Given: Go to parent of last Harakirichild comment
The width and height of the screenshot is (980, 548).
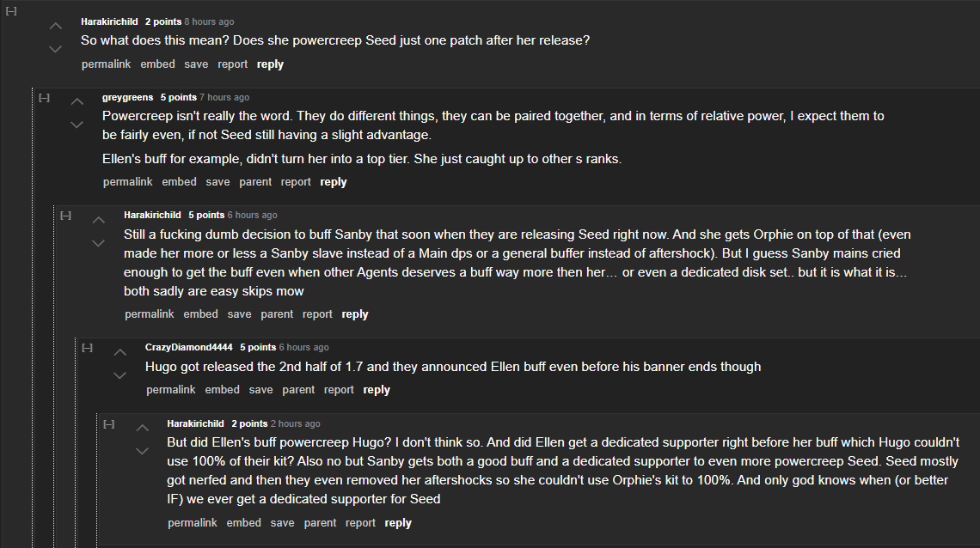Looking at the screenshot, I should point(320,523).
